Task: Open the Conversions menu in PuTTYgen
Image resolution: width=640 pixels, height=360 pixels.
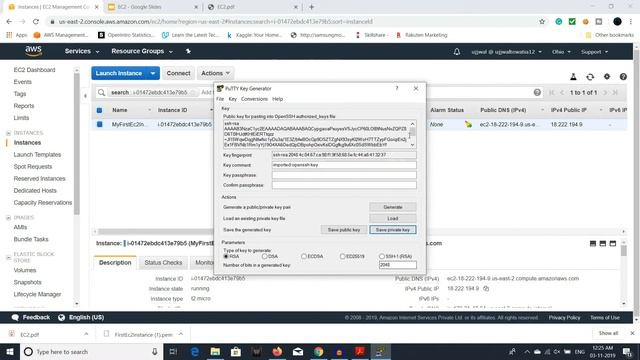Action: pos(254,99)
